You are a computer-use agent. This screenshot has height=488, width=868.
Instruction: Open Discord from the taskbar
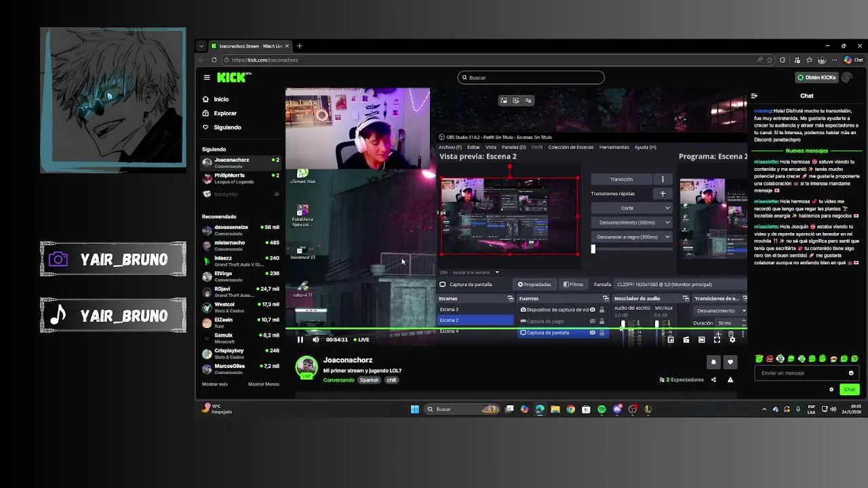(x=617, y=409)
